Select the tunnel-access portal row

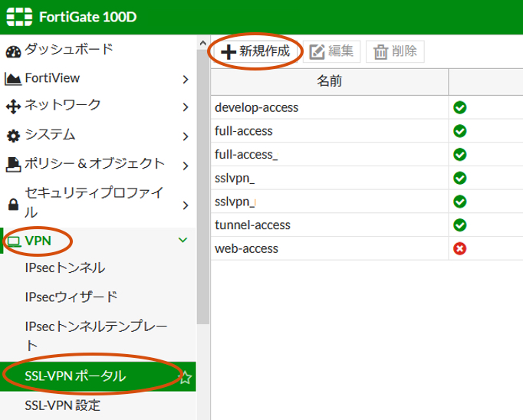point(329,225)
